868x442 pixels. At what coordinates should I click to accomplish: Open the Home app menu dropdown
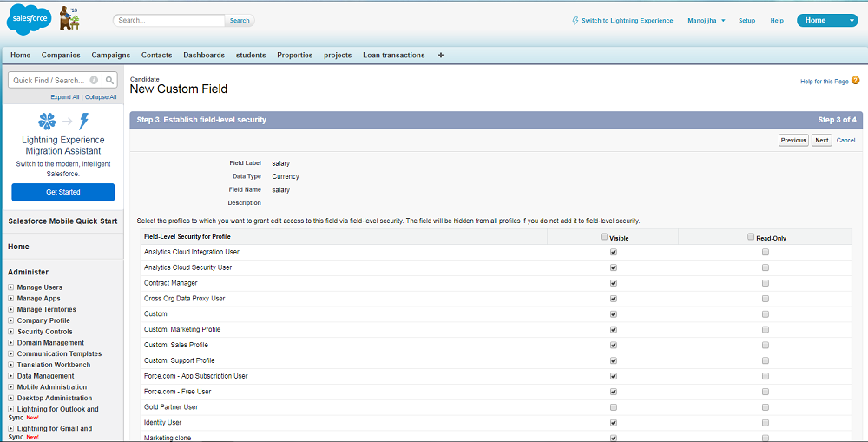pos(852,21)
